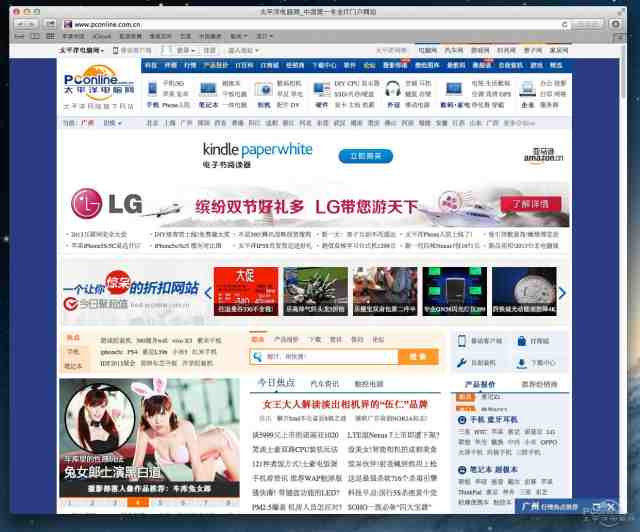Click 了解详情 button on LG banner

[531, 204]
